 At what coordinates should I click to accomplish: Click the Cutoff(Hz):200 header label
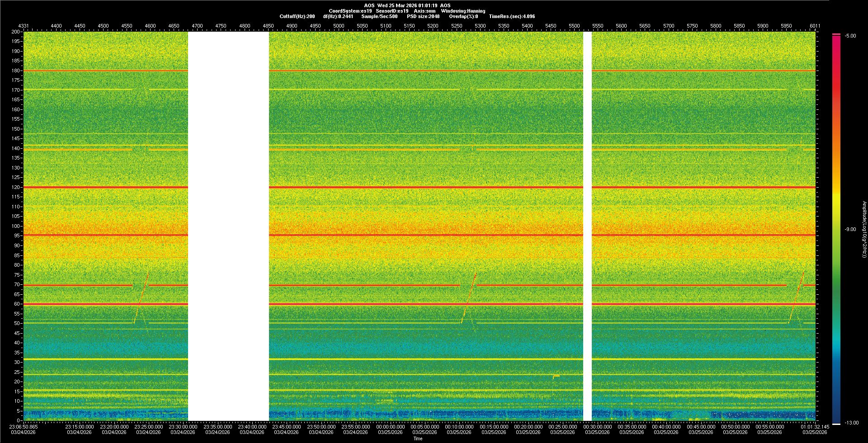pyautogui.click(x=297, y=16)
